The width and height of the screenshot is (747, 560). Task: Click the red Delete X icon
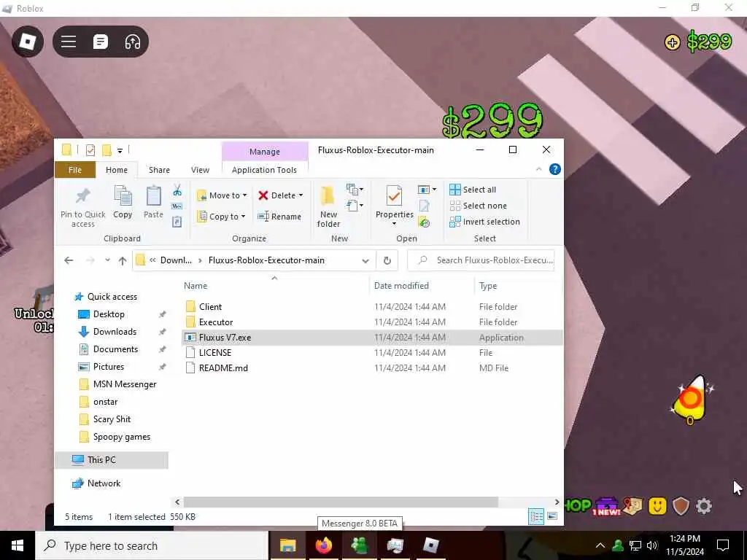pyautogui.click(x=263, y=195)
